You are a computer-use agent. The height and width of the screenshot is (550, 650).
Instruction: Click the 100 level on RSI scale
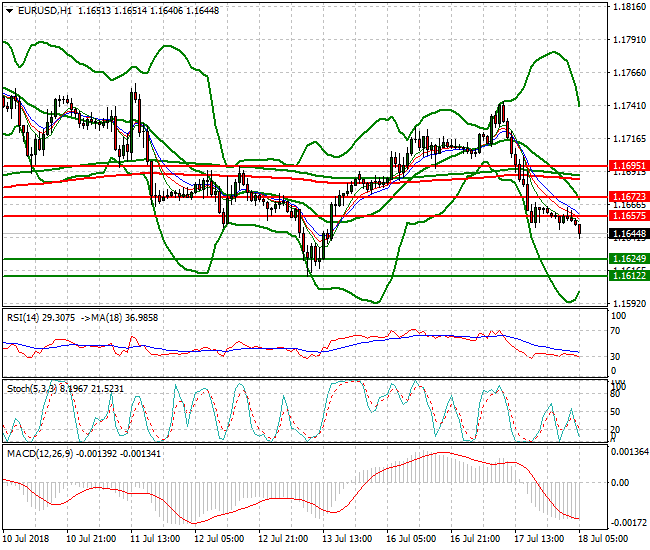tap(617, 315)
